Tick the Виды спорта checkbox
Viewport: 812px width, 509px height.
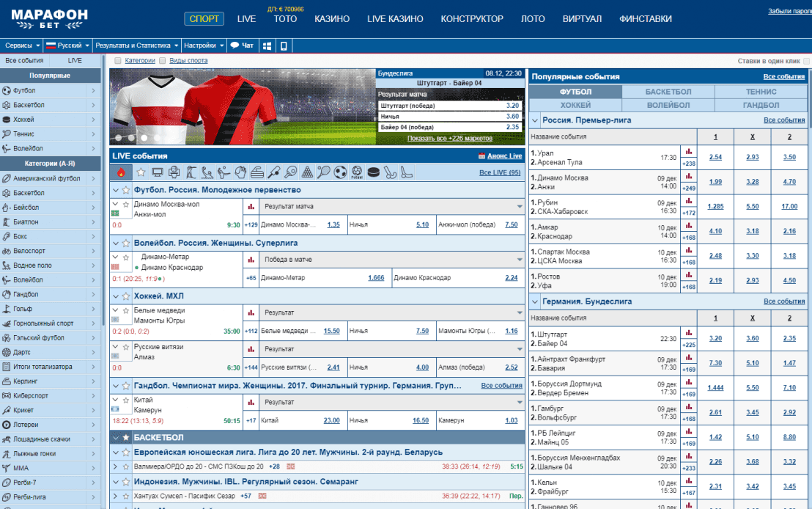[x=163, y=61]
